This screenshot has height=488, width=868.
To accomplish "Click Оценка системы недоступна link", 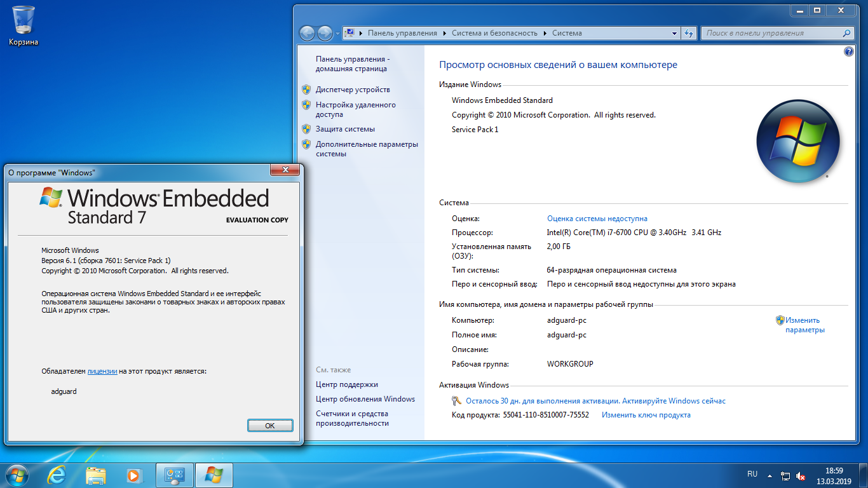I will click(x=597, y=219).
